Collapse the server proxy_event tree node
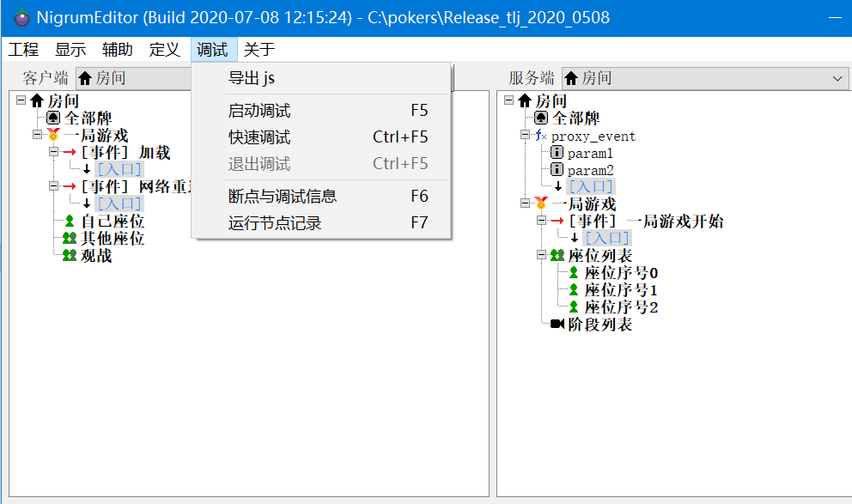Image resolution: width=852 pixels, height=504 pixels. pos(525,136)
